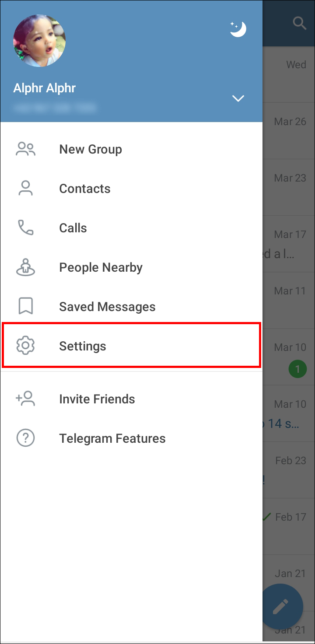
Task: Open the chat with the unread badge 1
Action: (x=289, y=357)
